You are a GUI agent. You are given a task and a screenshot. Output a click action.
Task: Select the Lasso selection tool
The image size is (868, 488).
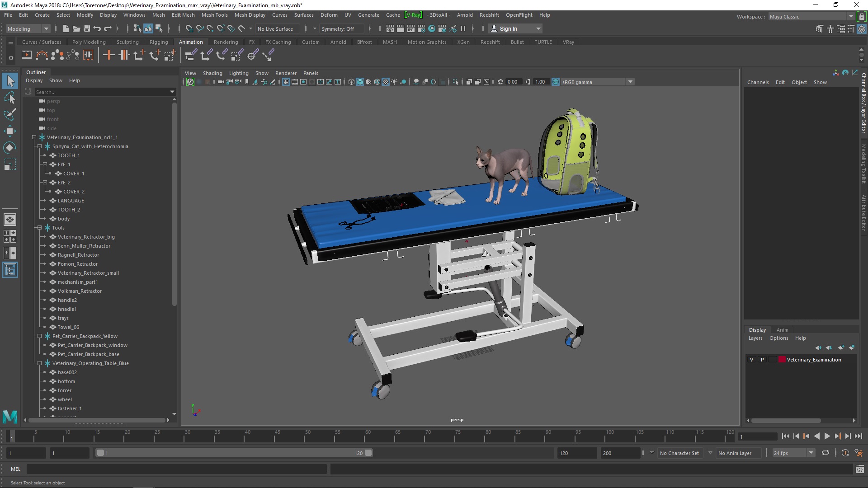point(10,98)
